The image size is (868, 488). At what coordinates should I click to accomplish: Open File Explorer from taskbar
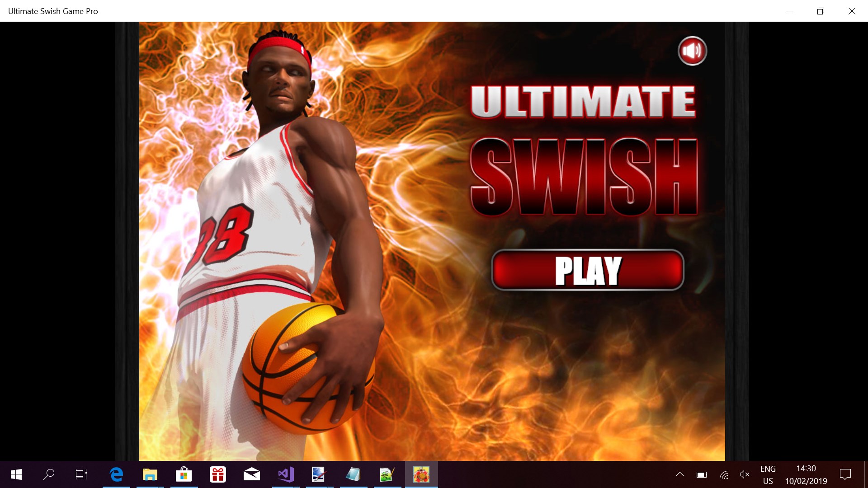(150, 474)
